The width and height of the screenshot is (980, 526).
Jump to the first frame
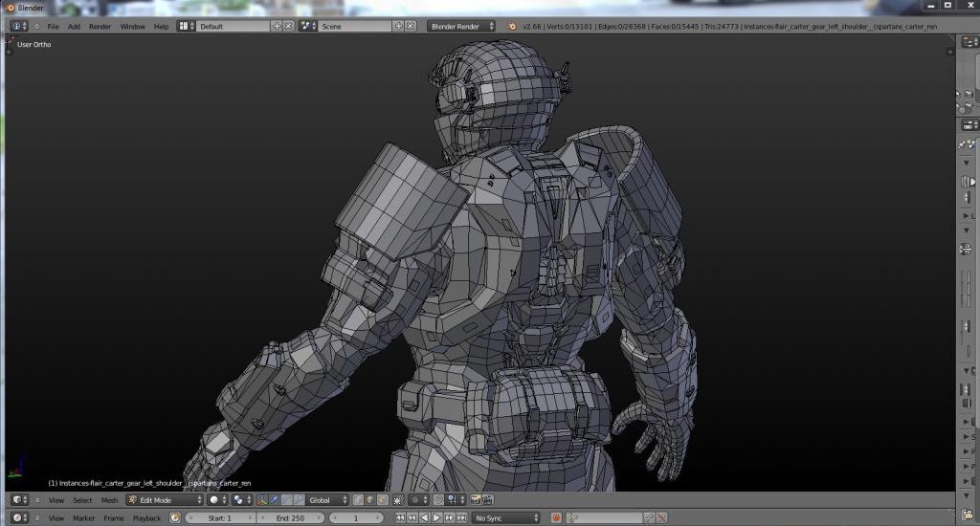[400, 518]
